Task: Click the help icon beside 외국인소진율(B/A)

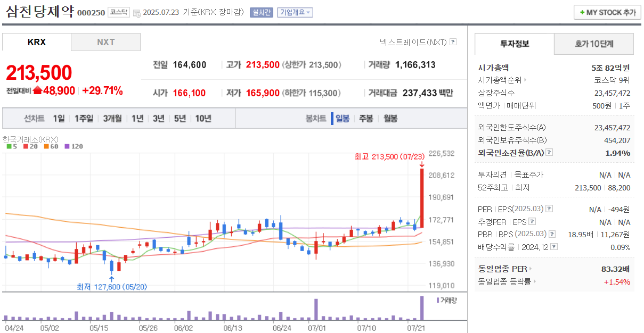Action: [549, 153]
